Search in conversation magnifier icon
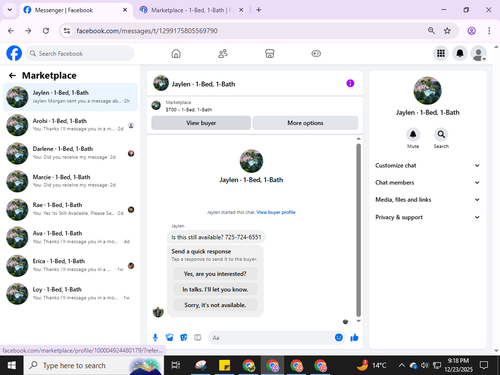 coord(441,134)
